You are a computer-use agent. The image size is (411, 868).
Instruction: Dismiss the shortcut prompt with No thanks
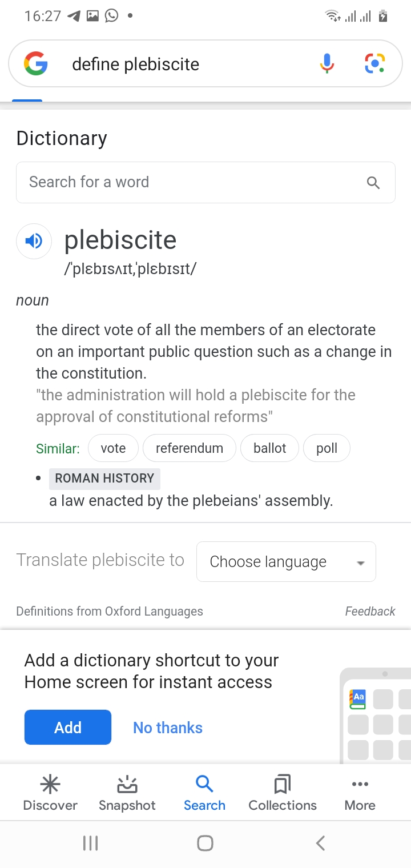(168, 728)
